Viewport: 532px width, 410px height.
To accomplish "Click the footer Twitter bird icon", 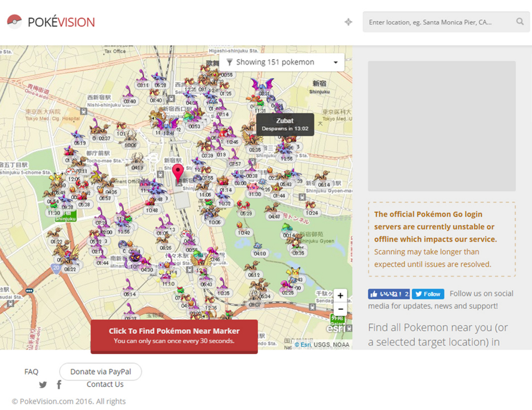I will tap(43, 385).
